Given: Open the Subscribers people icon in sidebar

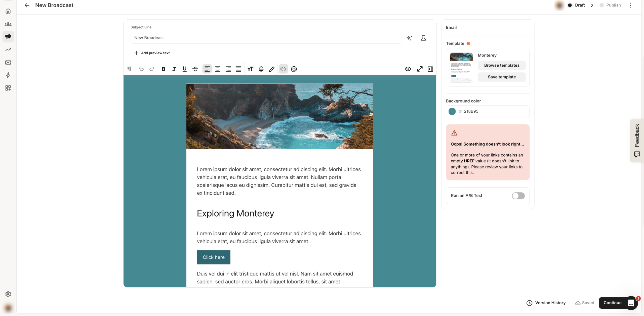Looking at the screenshot, I should tap(8, 24).
